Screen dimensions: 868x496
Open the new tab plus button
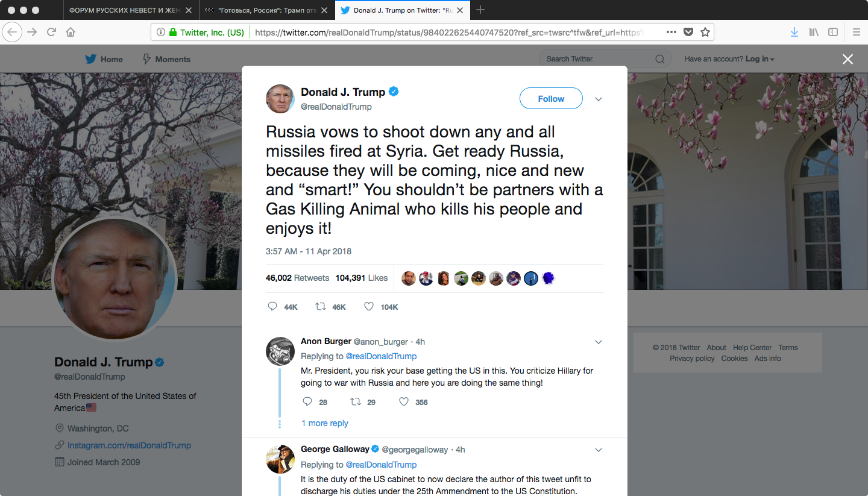coord(480,10)
